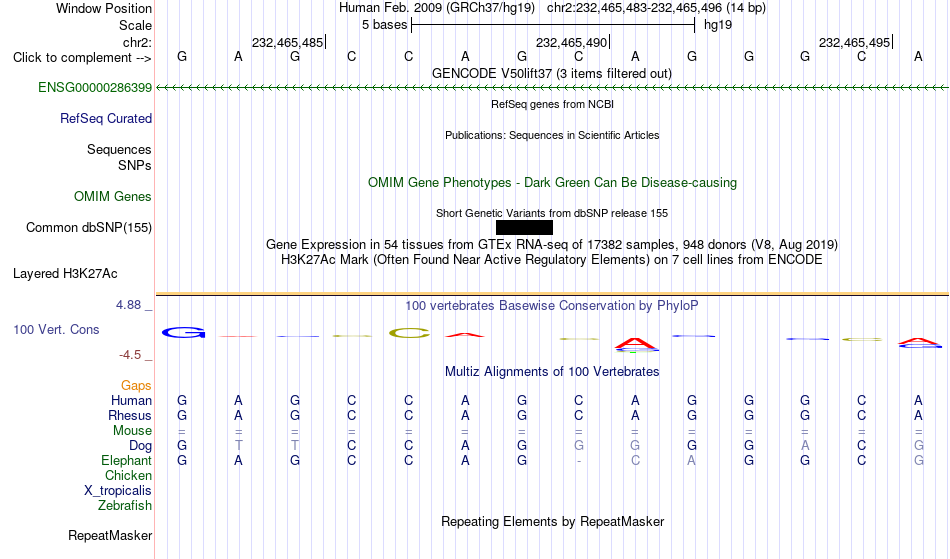Image resolution: width=950 pixels, height=559 pixels.
Task: Open the GENCODE V50lift37 track title
Action: tap(551, 73)
